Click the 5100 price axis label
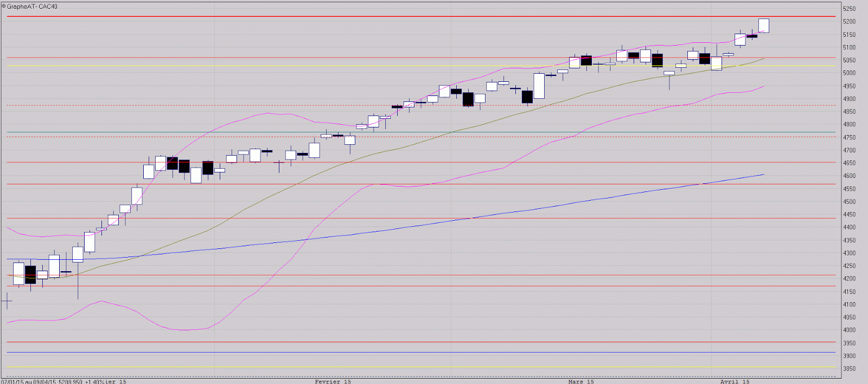The height and width of the screenshot is (384, 868). click(x=849, y=48)
